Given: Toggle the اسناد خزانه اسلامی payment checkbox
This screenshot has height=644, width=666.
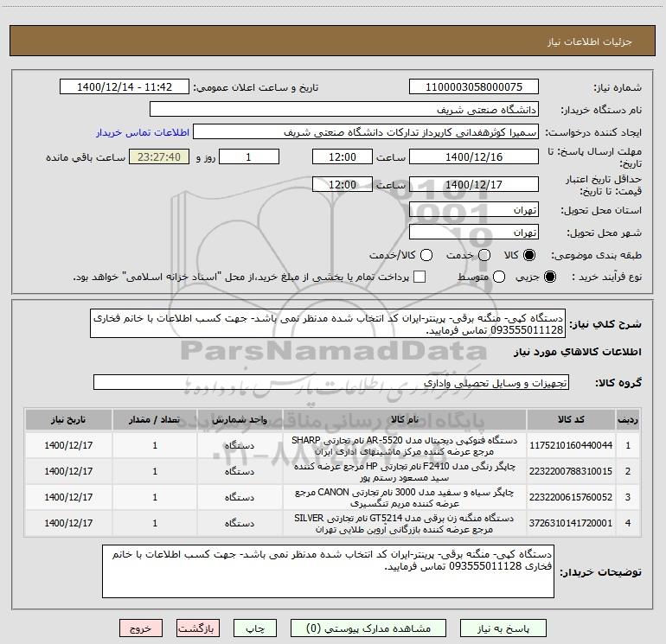Looking at the screenshot, I should (419, 277).
